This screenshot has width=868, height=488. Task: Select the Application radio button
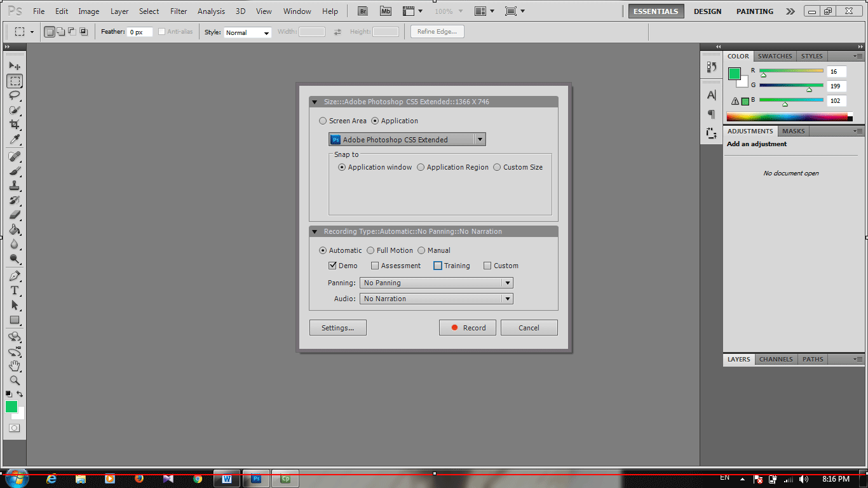pyautogui.click(x=375, y=121)
